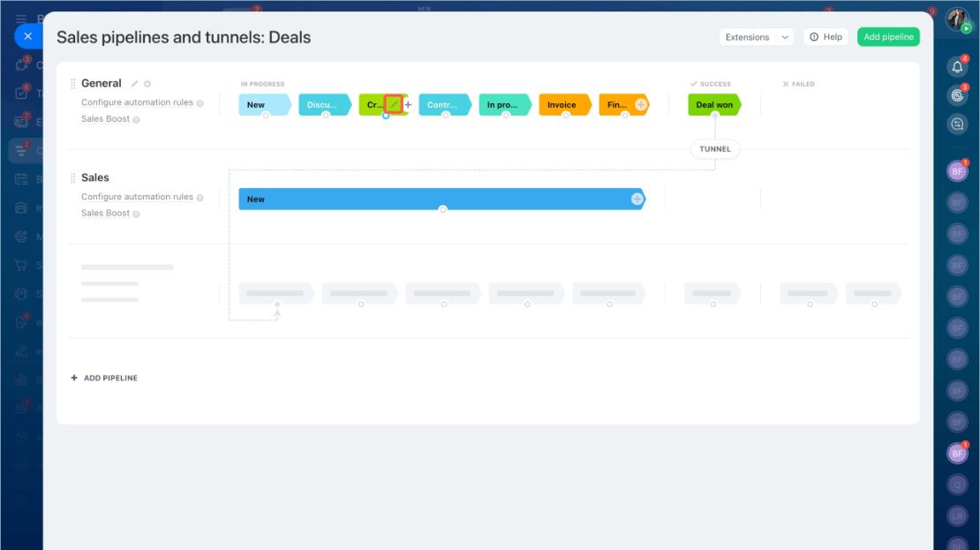This screenshot has height=550, width=980.
Task: Close the pipelines panel with the blue X
Action: [x=27, y=36]
